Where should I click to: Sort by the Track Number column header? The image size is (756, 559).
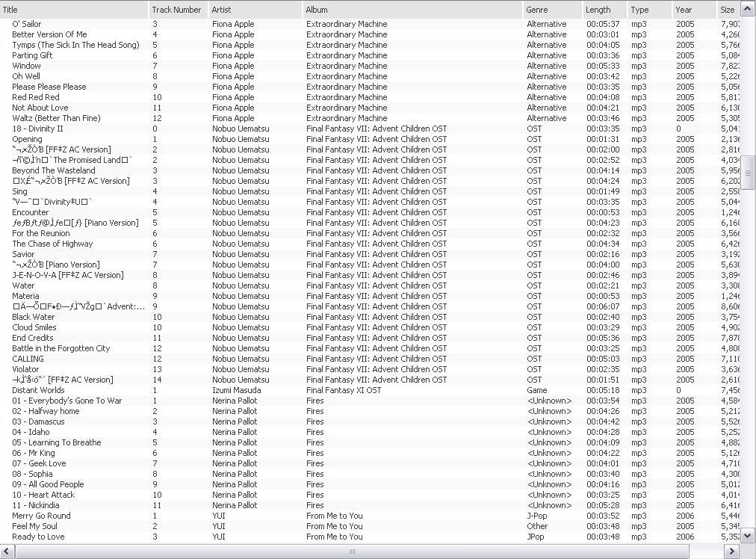[178, 10]
